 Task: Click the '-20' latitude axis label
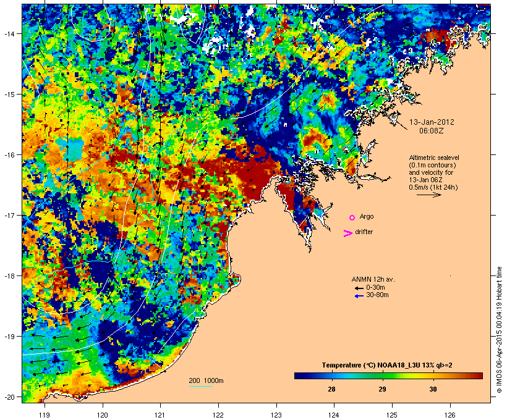coord(9,397)
